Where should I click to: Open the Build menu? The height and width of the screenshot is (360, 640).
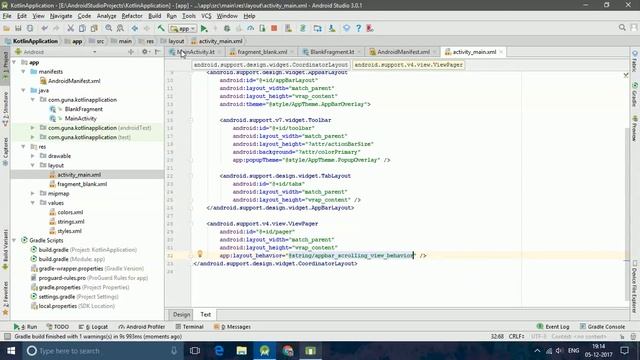pos(154,16)
